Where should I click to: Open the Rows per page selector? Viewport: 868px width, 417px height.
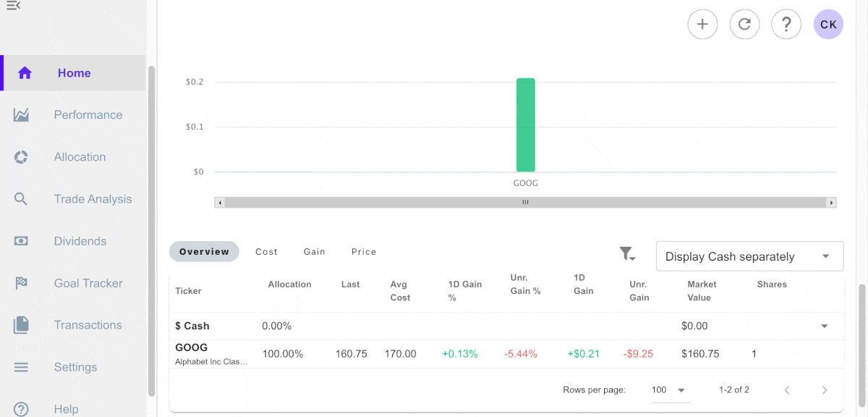(669, 389)
